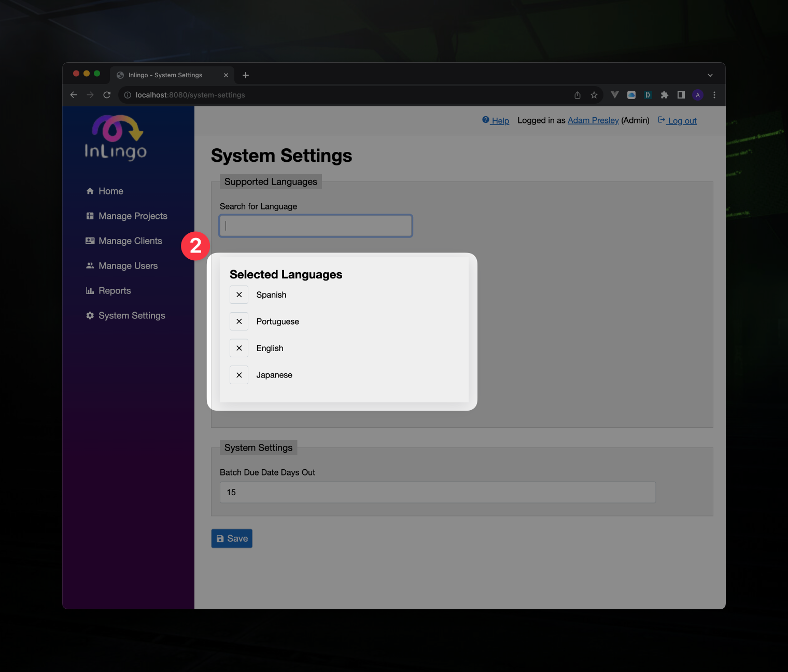788x672 pixels.
Task: Edit the Batch Due Date Days Out field
Action: click(x=437, y=492)
